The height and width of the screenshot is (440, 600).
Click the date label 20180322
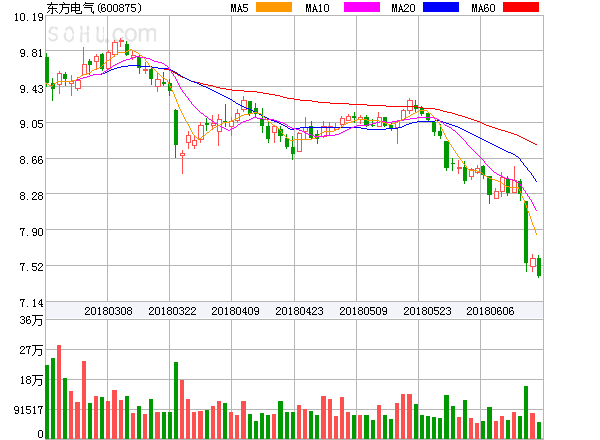[172, 311]
